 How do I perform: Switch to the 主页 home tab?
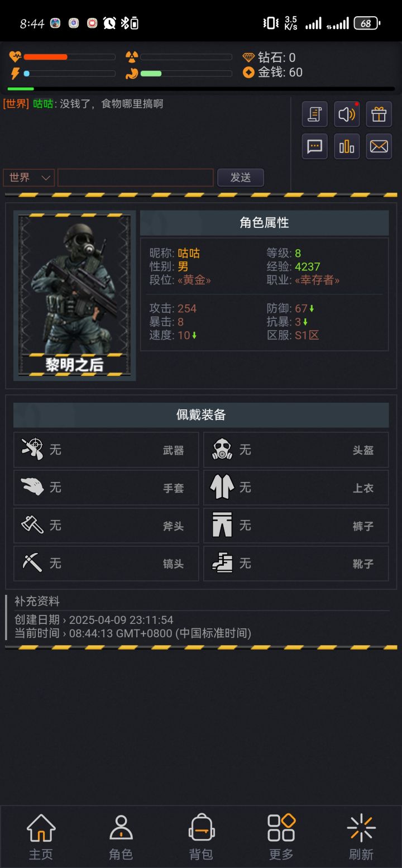(41, 837)
